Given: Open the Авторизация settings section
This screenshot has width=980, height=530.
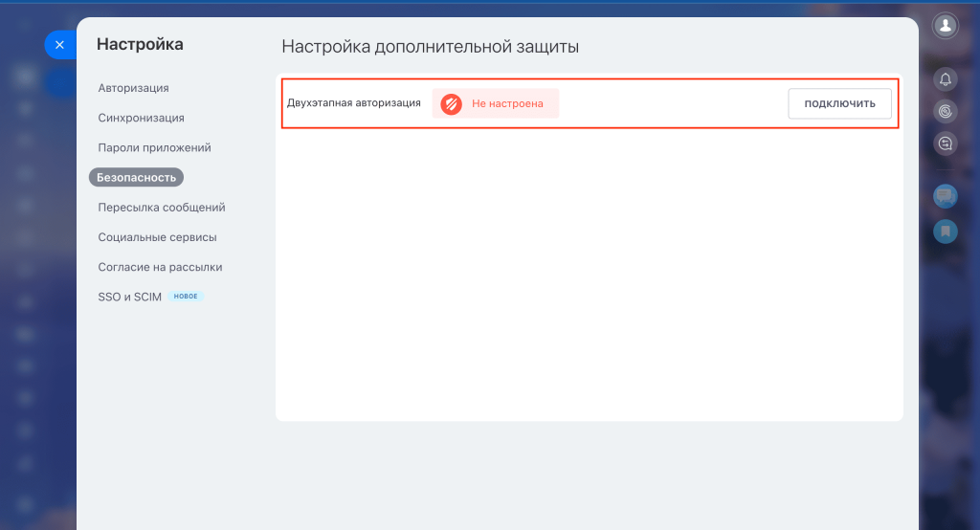Looking at the screenshot, I should [x=133, y=88].
